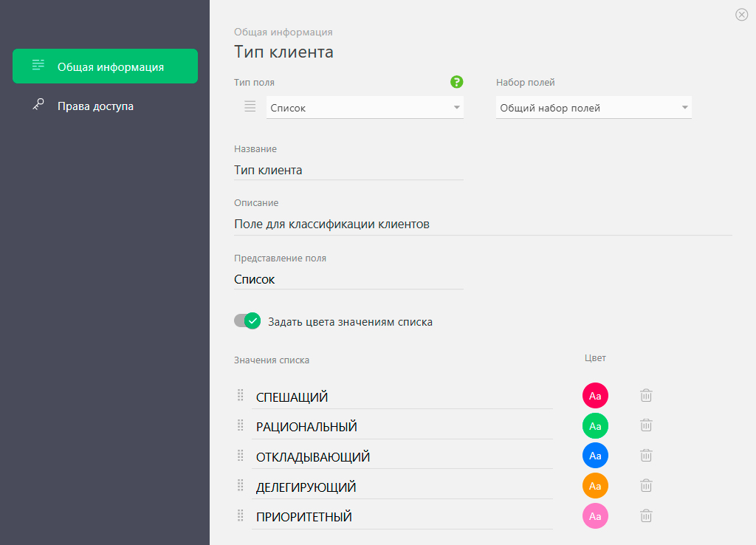The image size is (756, 545).
Task: Pick the blue color swatch for ОТКЛАДЫВАЮЩИЙ
Action: pos(595,456)
